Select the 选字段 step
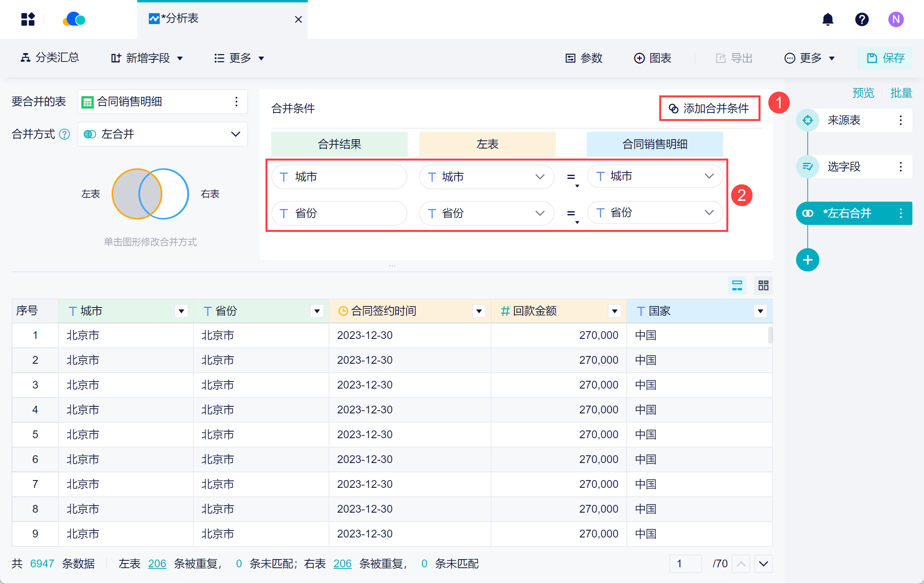Image resolution: width=924 pixels, height=584 pixels. (844, 167)
